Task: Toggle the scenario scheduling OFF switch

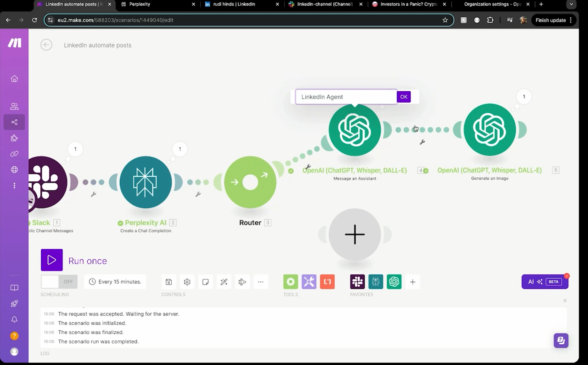Action: [59, 281]
